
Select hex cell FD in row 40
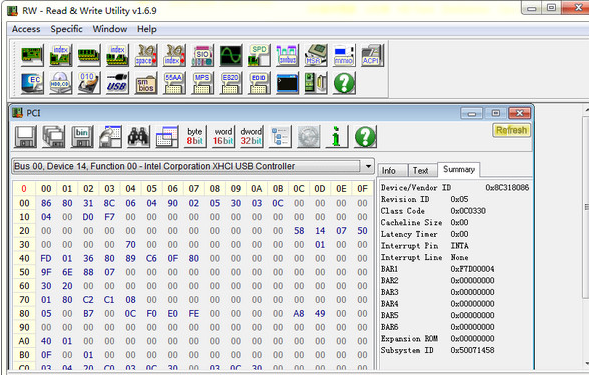point(46,259)
